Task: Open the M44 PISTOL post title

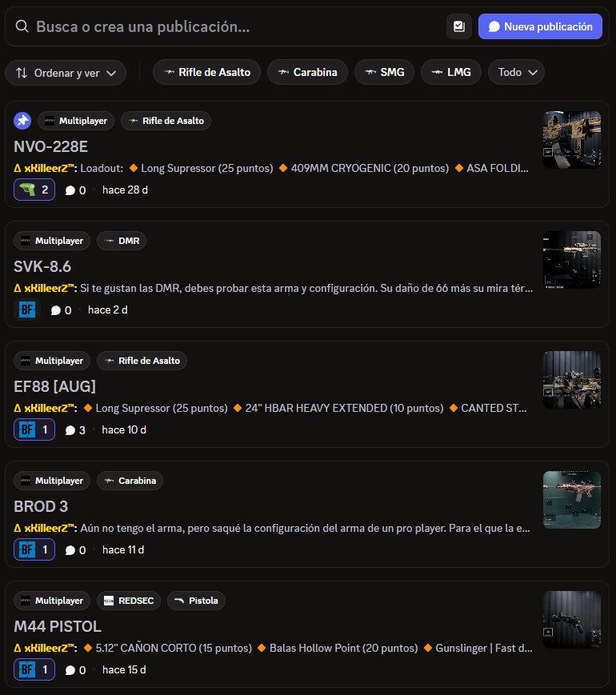Action: click(58, 627)
